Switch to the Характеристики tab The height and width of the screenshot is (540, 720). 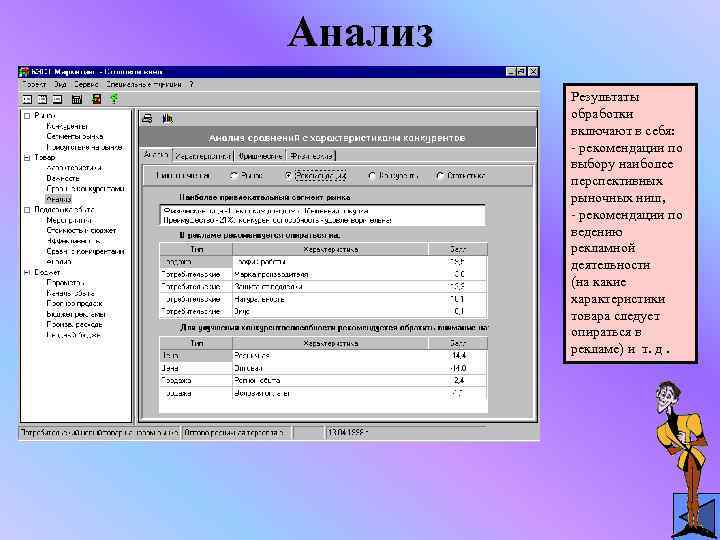click(x=203, y=156)
